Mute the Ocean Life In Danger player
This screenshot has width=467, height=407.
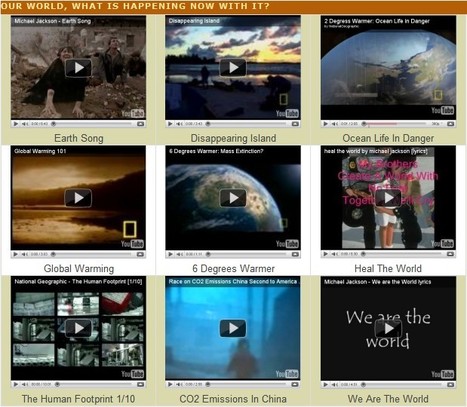click(x=335, y=124)
